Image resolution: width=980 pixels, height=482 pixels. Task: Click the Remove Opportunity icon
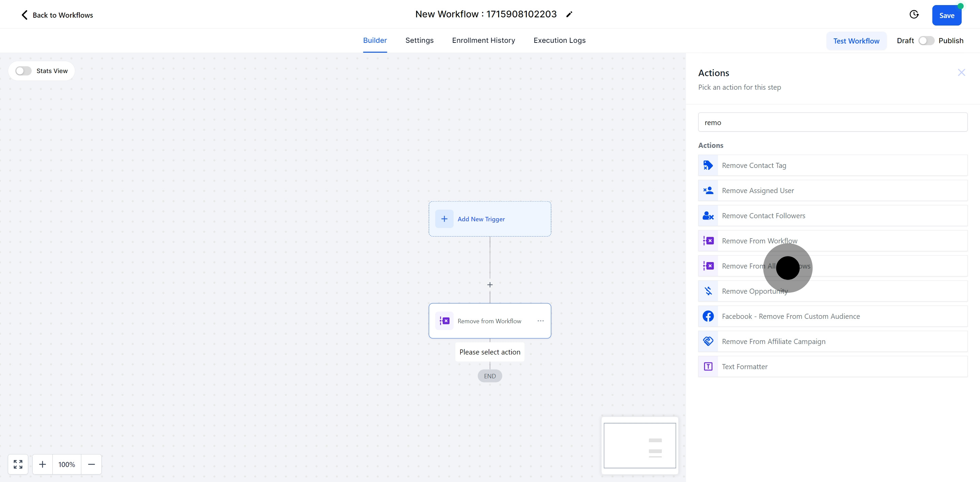708,291
